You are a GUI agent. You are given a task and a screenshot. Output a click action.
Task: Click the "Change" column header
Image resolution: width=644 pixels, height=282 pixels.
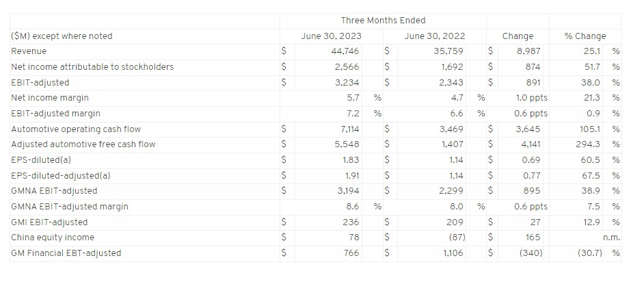(x=518, y=36)
